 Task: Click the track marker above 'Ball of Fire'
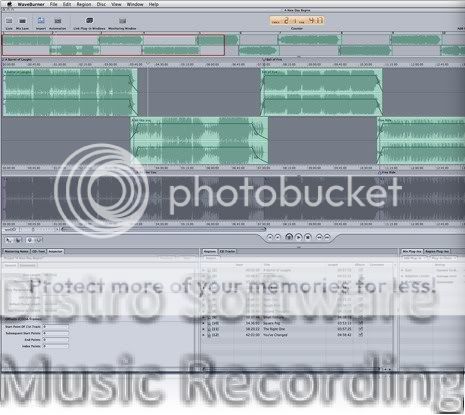point(263,60)
